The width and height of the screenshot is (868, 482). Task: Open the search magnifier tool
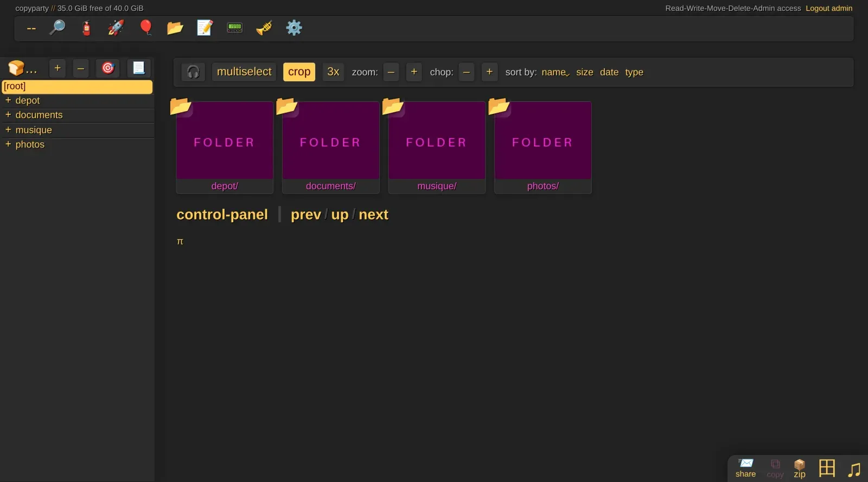[57, 28]
